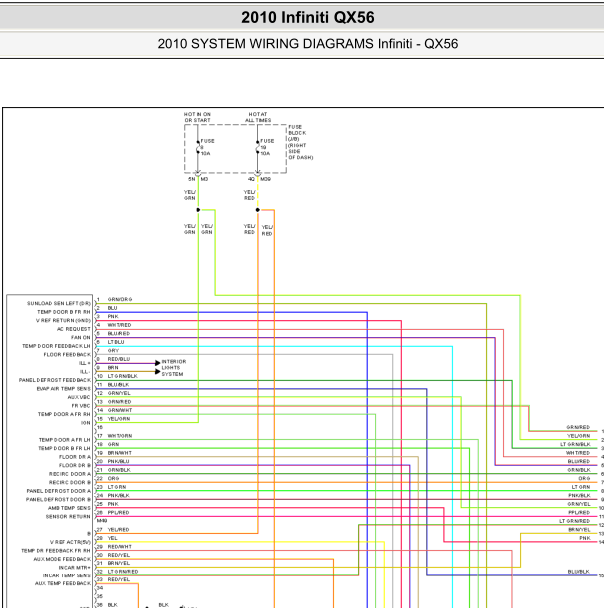Click the 'BLU/BLK' label on the right connector
Image resolution: width=604 pixels, height=608 pixels.
pyautogui.click(x=578, y=572)
